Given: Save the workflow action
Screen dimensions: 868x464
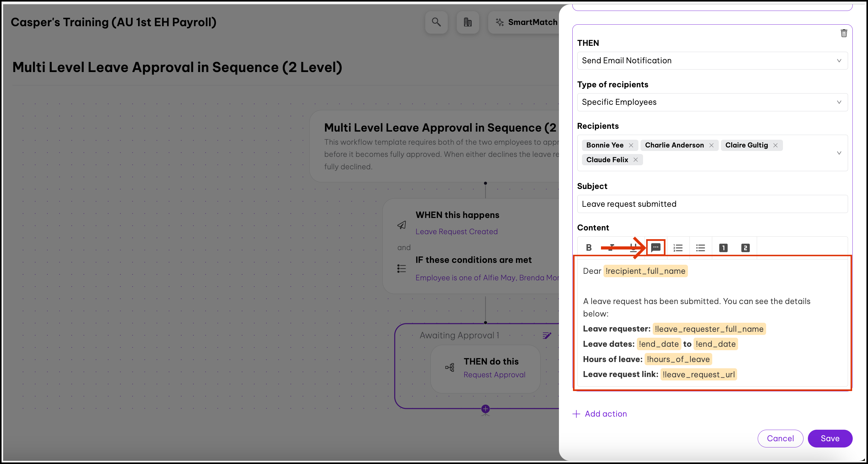Looking at the screenshot, I should (x=830, y=438).
